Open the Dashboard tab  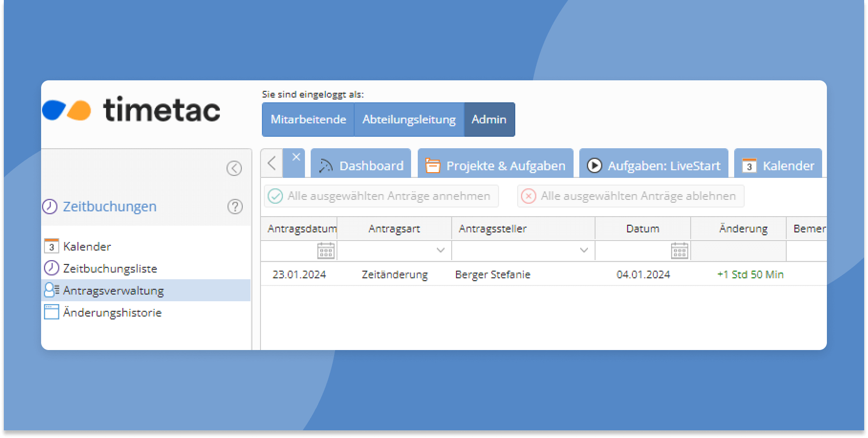tap(361, 165)
